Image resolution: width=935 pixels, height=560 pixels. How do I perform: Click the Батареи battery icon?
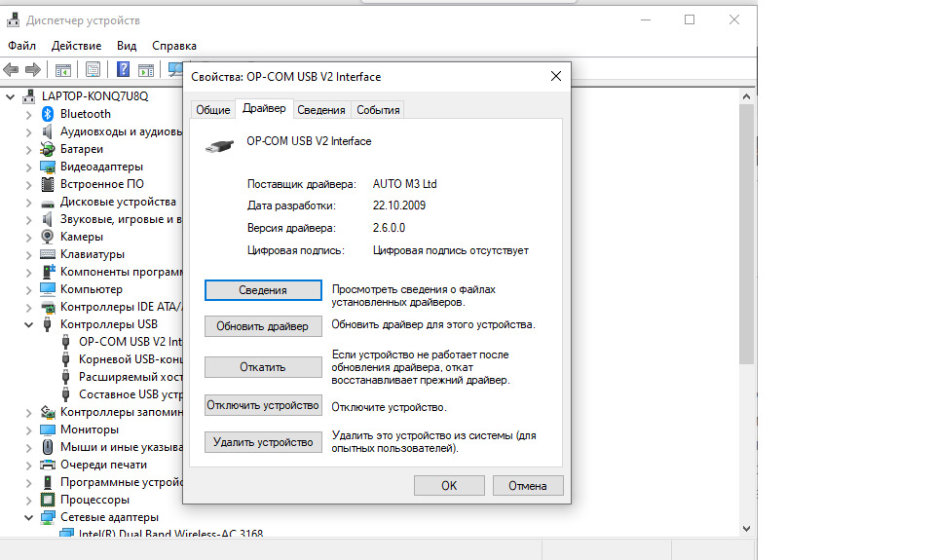pos(47,149)
